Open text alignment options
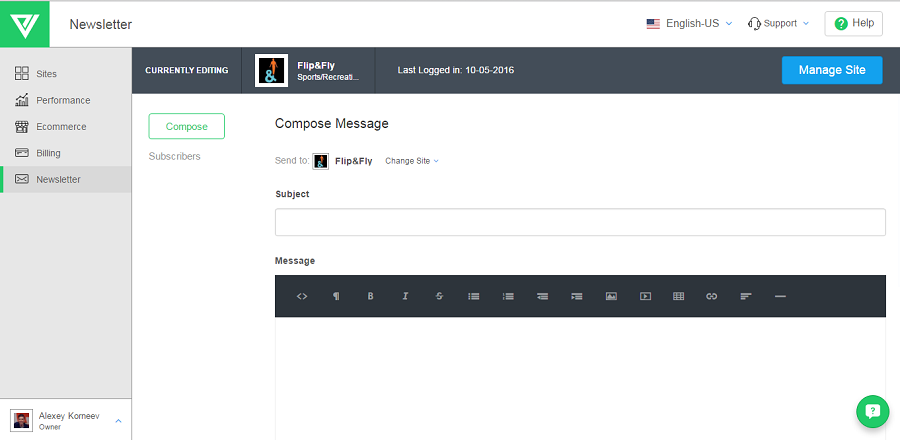The height and width of the screenshot is (440, 900). (746, 296)
